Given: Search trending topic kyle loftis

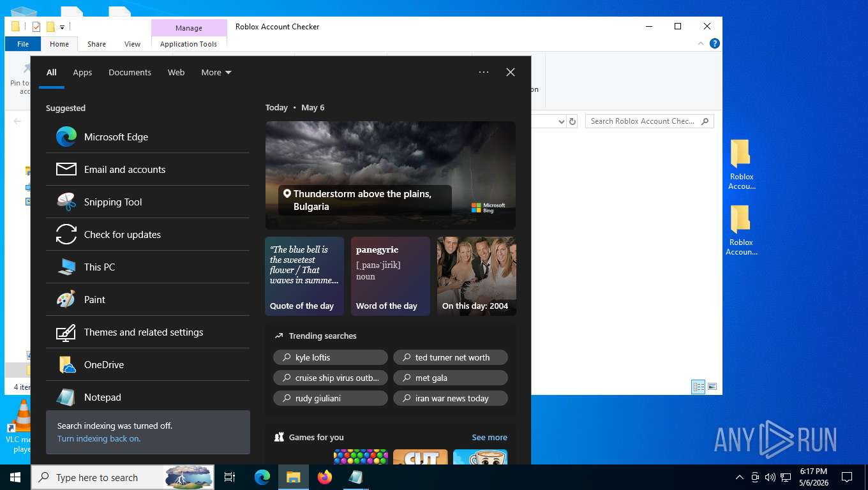Looking at the screenshot, I should [x=331, y=357].
